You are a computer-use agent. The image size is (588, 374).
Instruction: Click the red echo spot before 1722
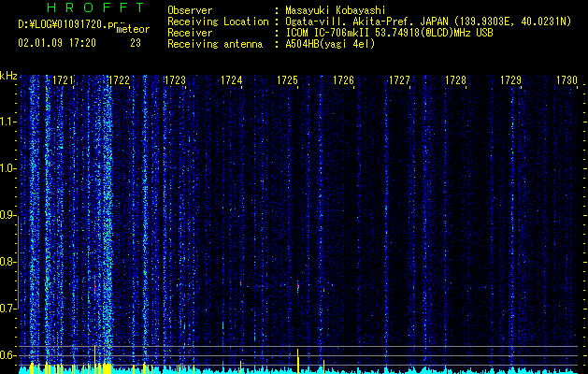coord(94,286)
